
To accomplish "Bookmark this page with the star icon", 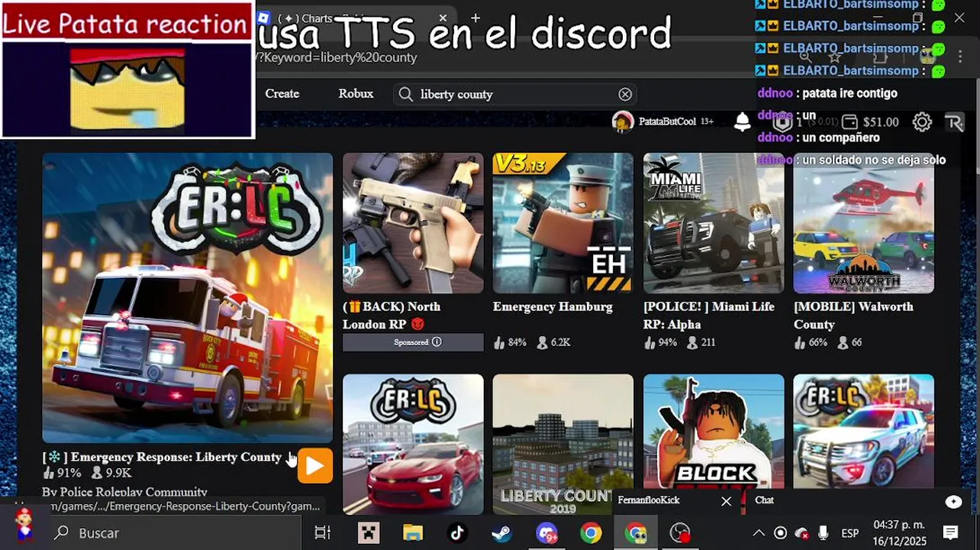I will click(x=835, y=57).
